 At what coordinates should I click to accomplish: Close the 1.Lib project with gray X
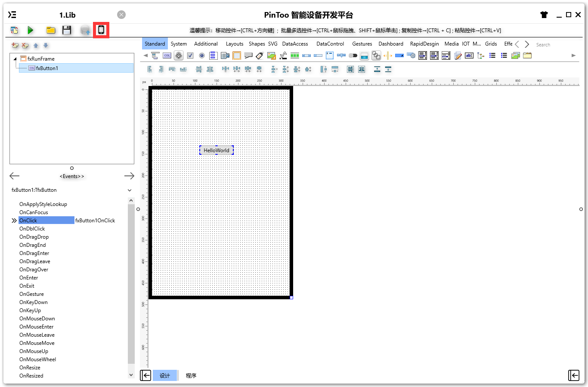[121, 15]
